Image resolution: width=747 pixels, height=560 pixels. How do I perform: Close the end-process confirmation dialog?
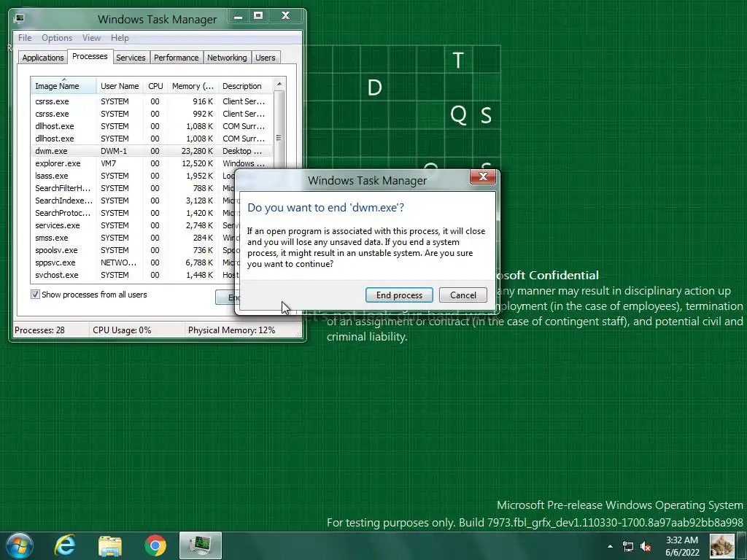point(483,176)
